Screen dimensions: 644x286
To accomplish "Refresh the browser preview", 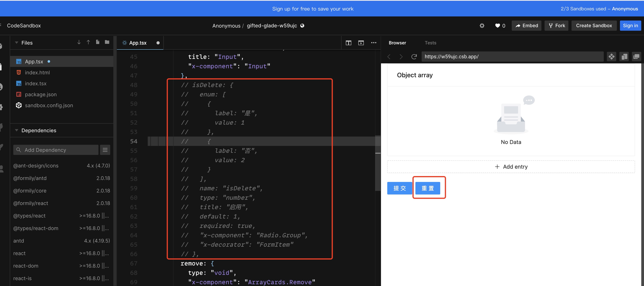I will coord(414,57).
